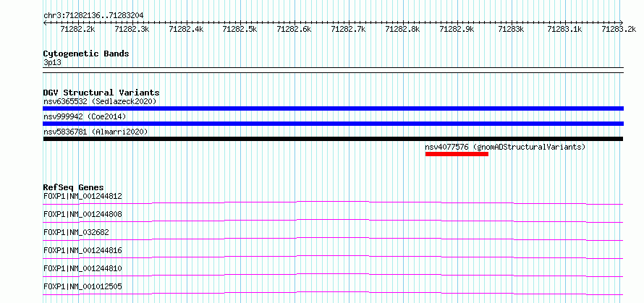644x303 pixels.
Task: Click the 71282.2k ruler tick label
Action: pos(77,29)
